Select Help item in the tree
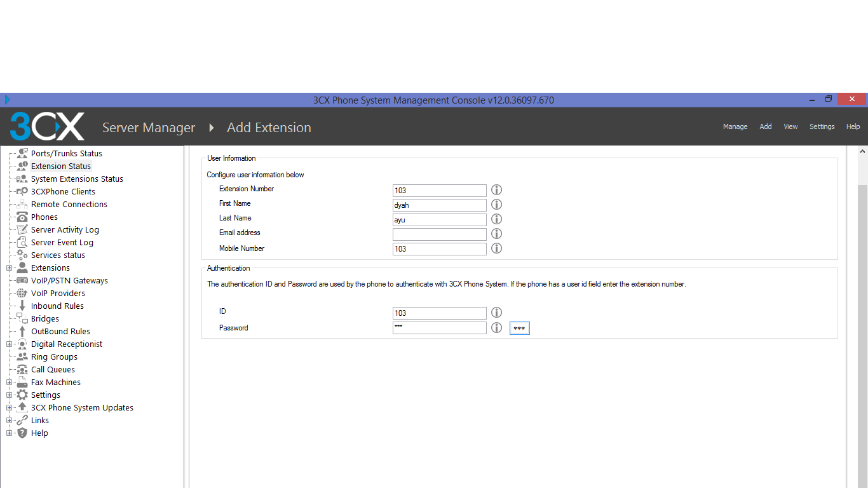Viewport: 868px width, 488px height. (x=39, y=433)
